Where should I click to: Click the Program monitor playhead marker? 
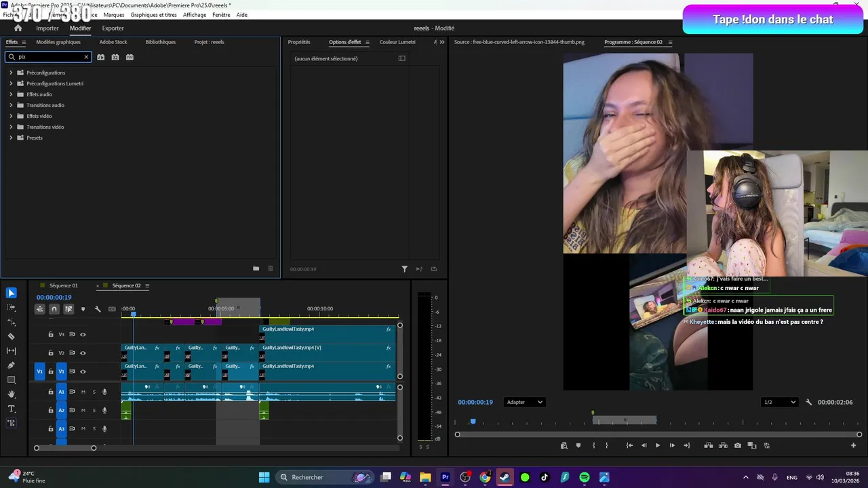[473, 422]
